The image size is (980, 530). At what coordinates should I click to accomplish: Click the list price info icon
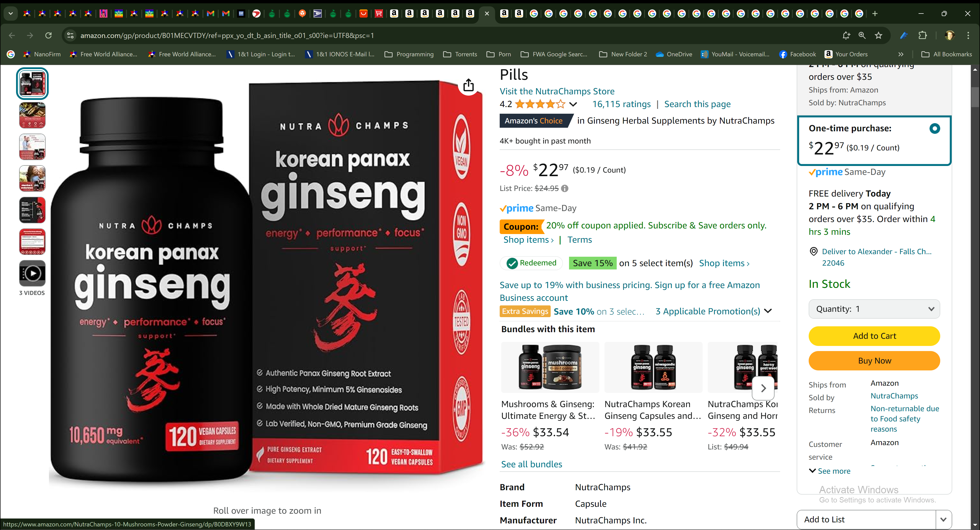[x=565, y=188]
